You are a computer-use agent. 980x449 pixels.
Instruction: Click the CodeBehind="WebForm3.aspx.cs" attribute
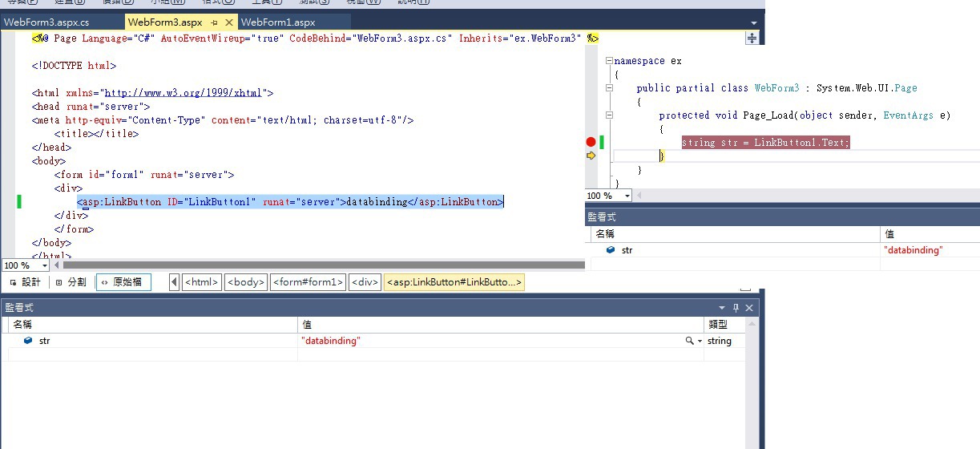click(371, 38)
